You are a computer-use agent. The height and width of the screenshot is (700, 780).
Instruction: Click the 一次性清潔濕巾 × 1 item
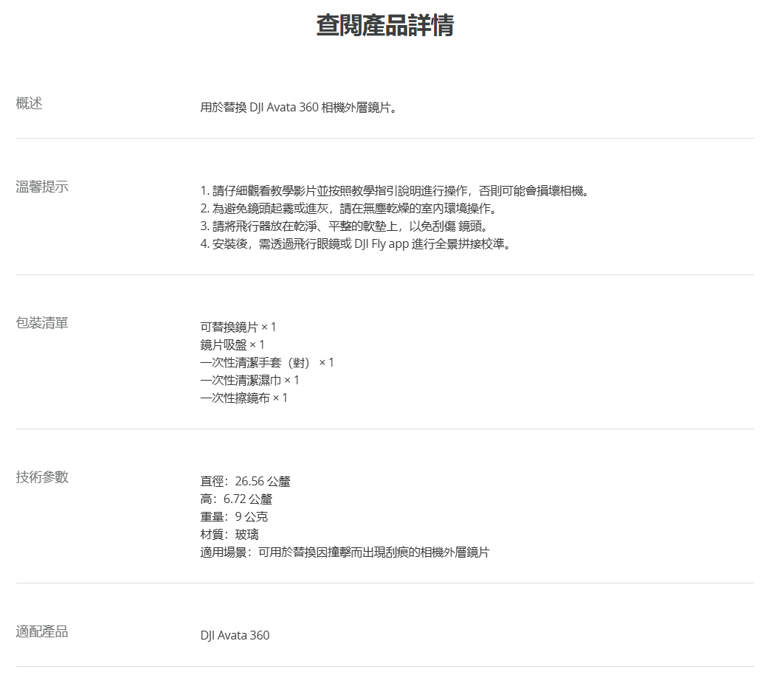click(250, 381)
